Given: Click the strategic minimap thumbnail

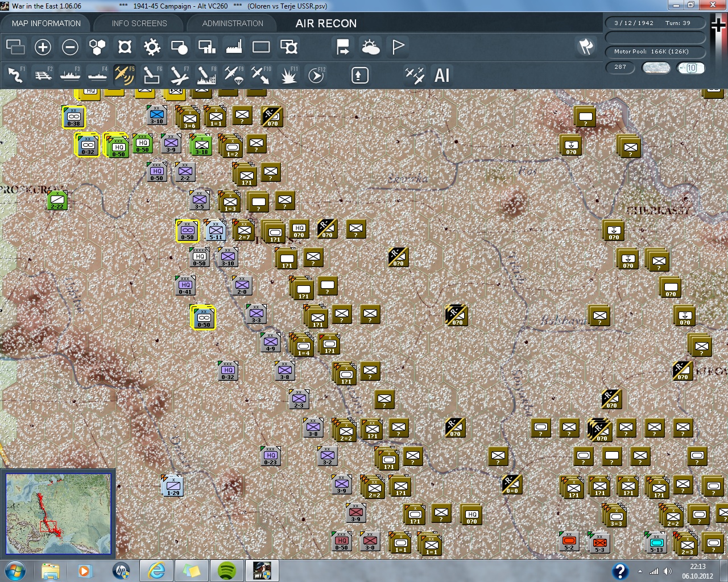Looking at the screenshot, I should click(x=58, y=514).
